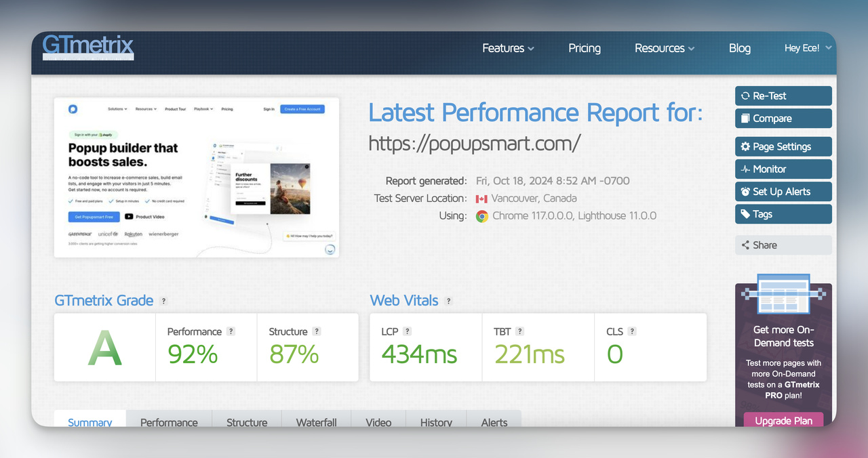Click the Share button
The image size is (868, 458).
[x=783, y=245]
